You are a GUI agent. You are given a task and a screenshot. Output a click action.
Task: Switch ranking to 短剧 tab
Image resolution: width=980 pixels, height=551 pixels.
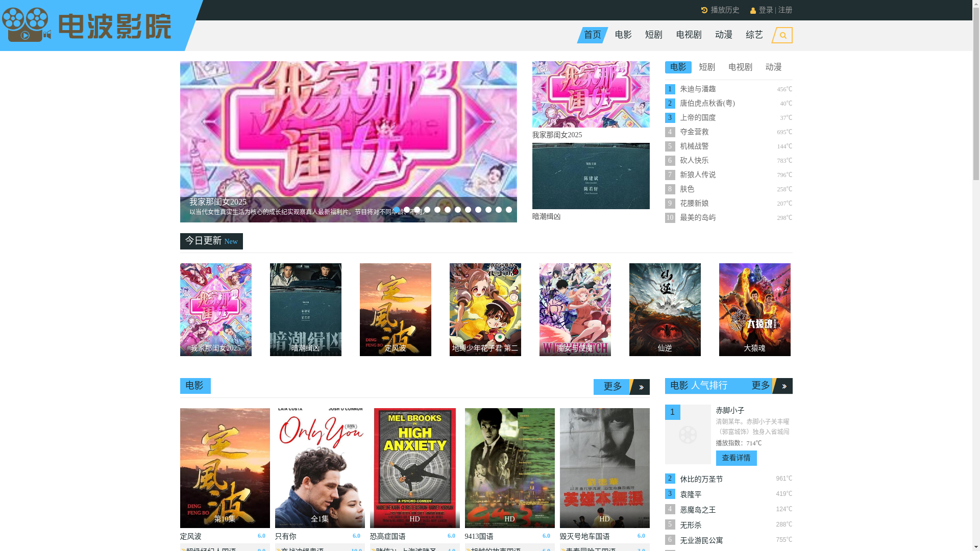point(707,67)
